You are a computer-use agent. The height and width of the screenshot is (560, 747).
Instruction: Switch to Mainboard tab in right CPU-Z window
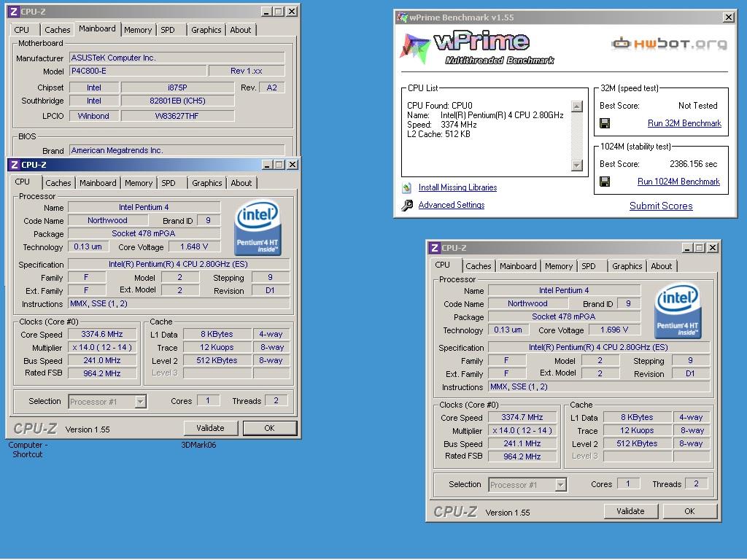[518, 266]
